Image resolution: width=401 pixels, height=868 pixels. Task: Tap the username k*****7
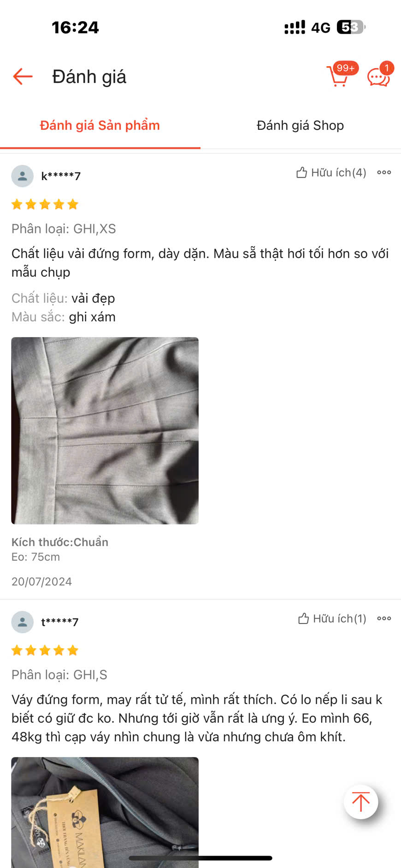point(61,176)
